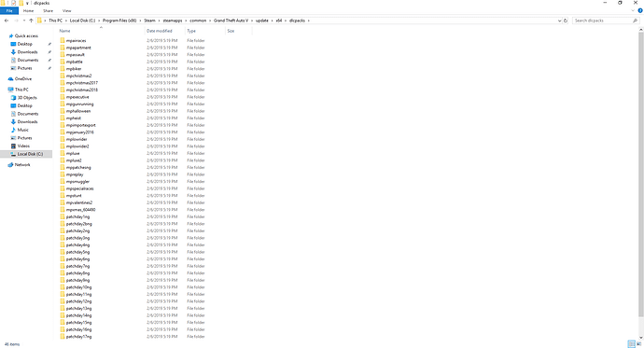Select This PC in navigation pane
The height and width of the screenshot is (348, 644).
tap(21, 90)
